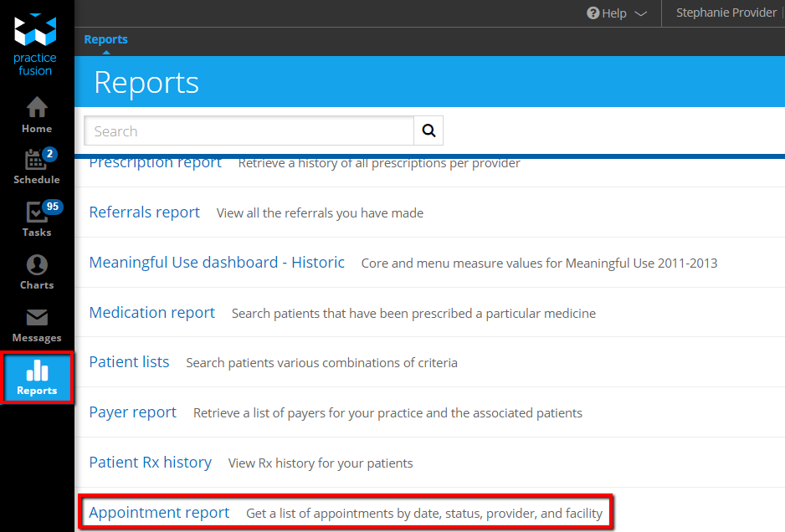Image resolution: width=785 pixels, height=532 pixels.
Task: Click "Retrieve a list of payers" description
Action: [388, 413]
